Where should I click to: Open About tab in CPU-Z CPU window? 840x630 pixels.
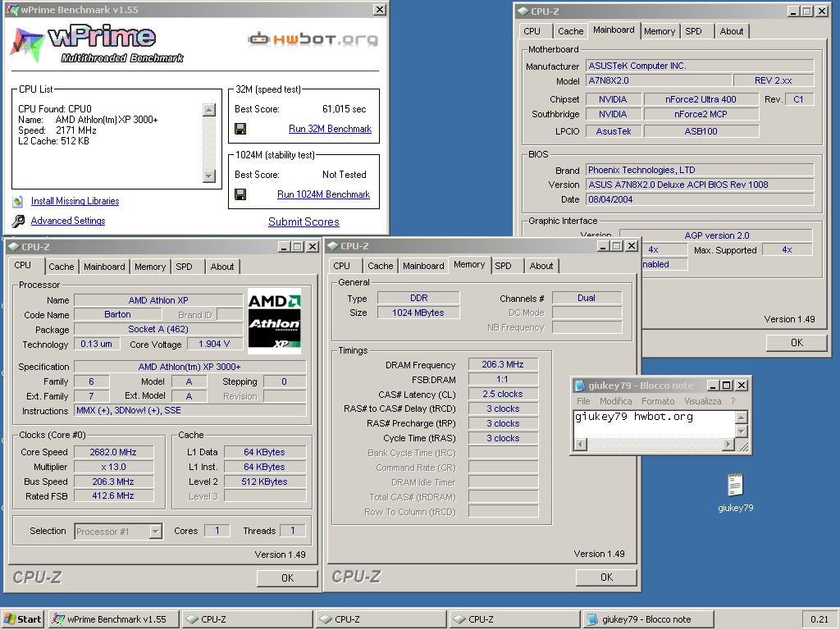(x=221, y=267)
